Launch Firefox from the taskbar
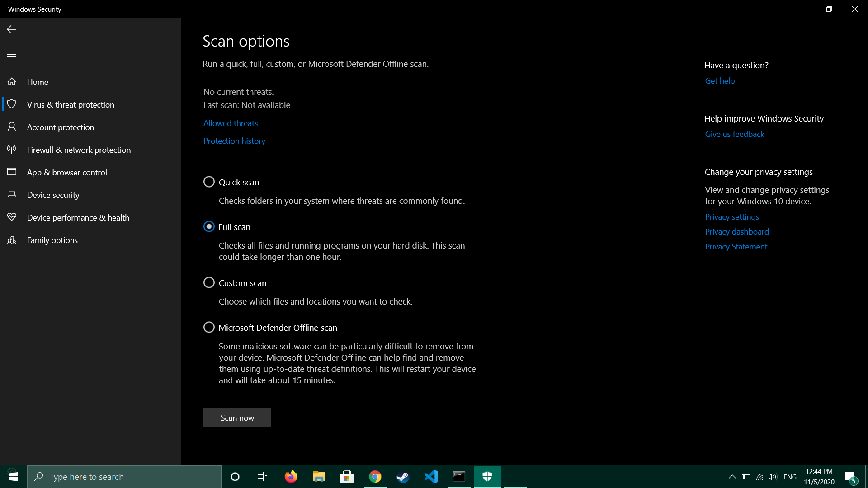This screenshot has height=488, width=868. coord(291,477)
